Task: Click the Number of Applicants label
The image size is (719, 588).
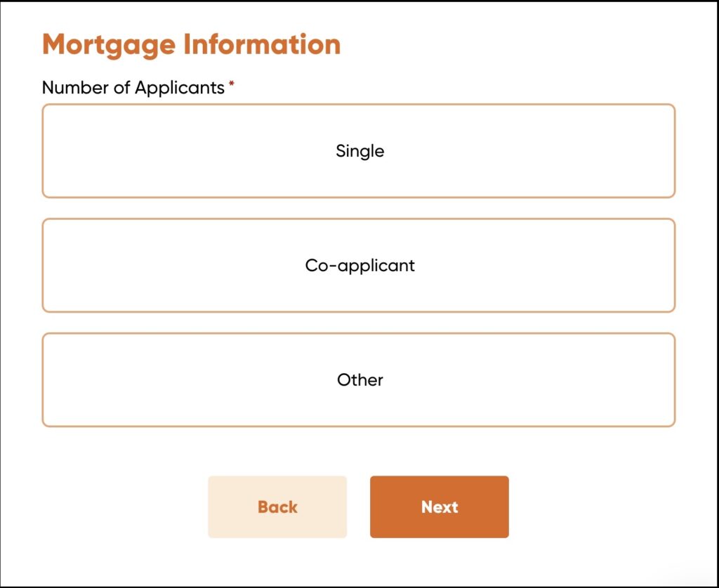Action: 133,88
